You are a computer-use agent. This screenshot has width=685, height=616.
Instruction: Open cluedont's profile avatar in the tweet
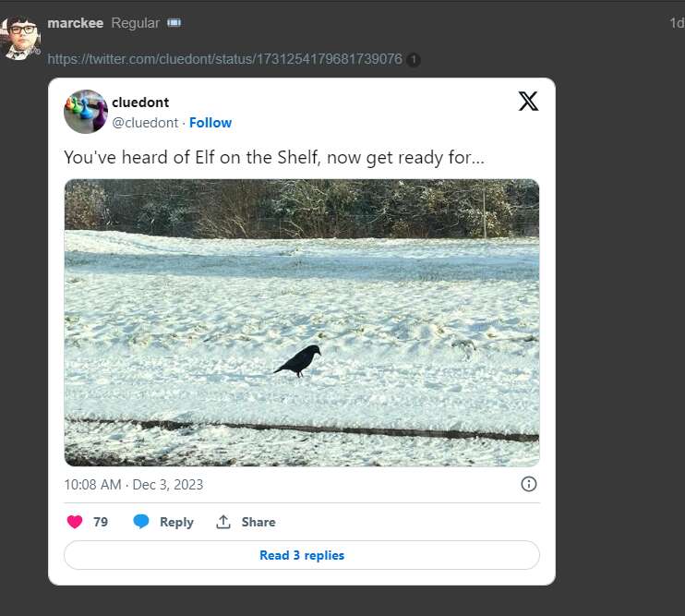tap(86, 112)
